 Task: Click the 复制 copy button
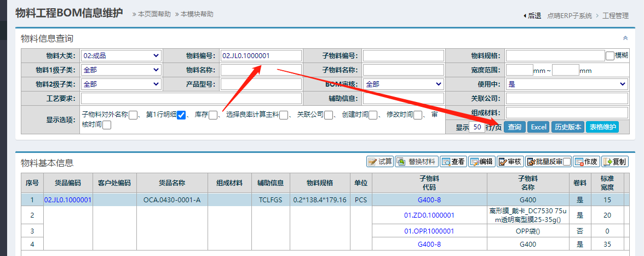(x=615, y=162)
